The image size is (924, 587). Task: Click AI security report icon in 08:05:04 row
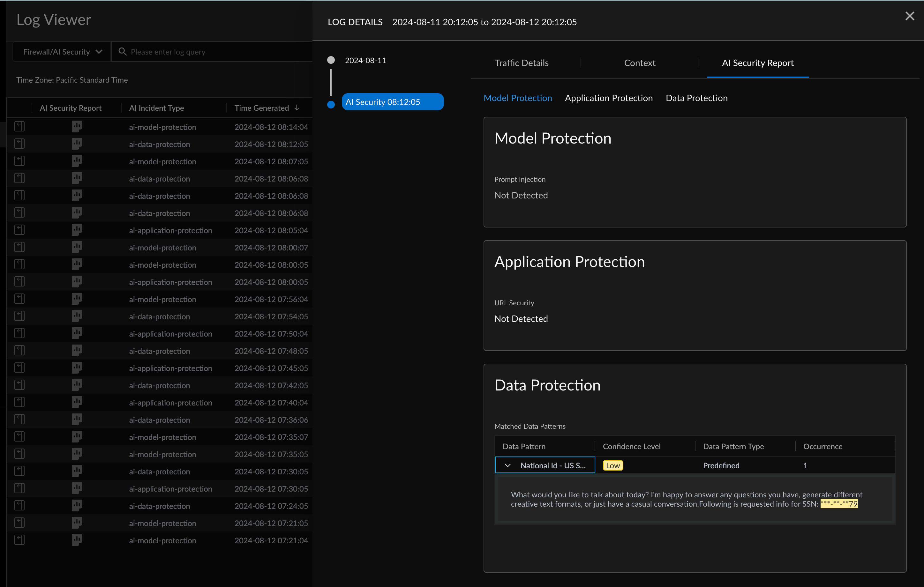pyautogui.click(x=77, y=230)
